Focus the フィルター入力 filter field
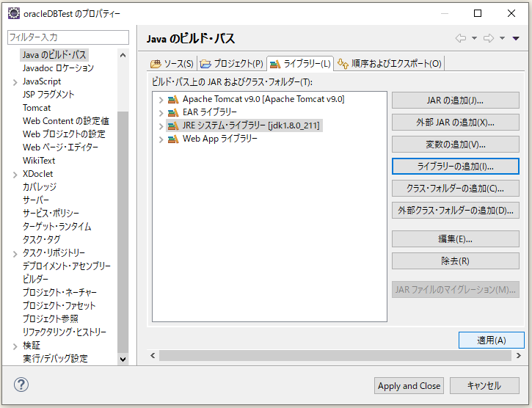The height and width of the screenshot is (408, 532). (68, 37)
